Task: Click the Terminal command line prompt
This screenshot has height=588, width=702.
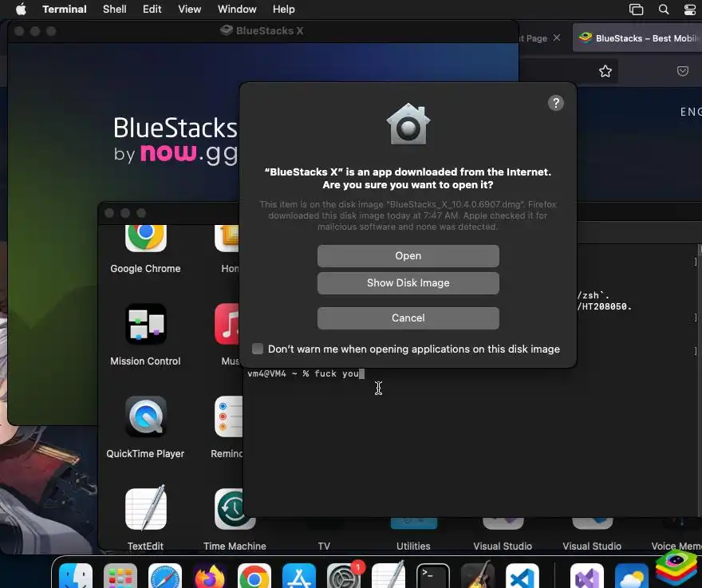Action: pyautogui.click(x=306, y=373)
